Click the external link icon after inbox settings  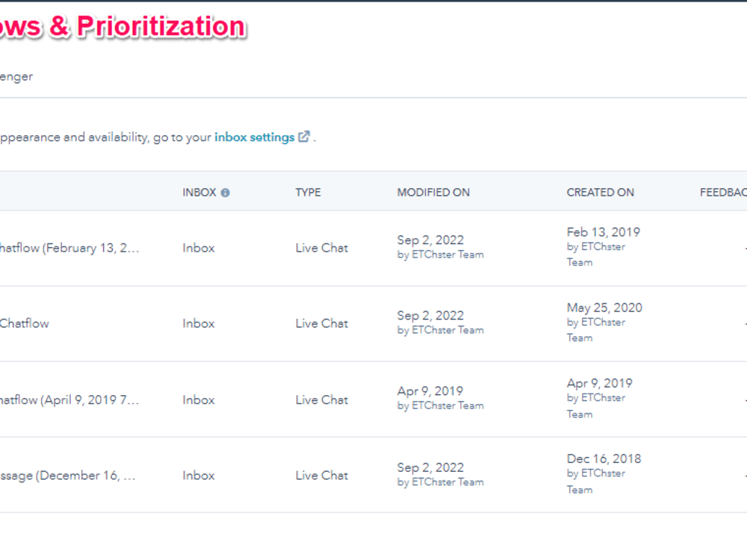pos(304,137)
